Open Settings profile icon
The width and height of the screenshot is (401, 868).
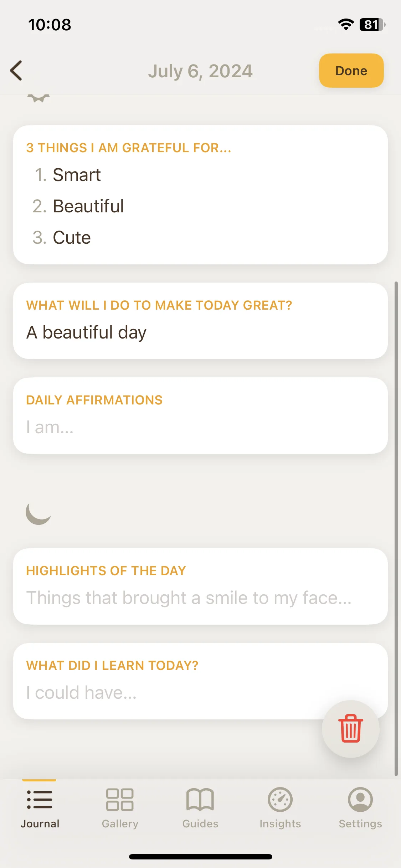pyautogui.click(x=360, y=799)
